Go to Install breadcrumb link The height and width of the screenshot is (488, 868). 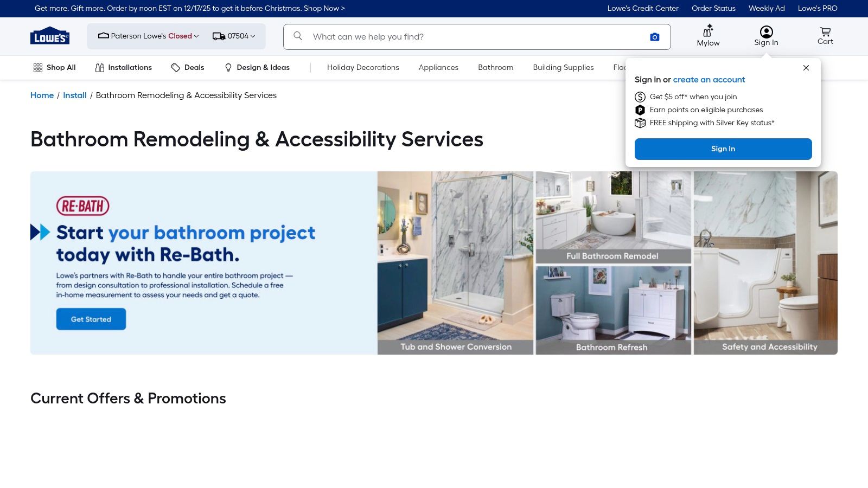[x=75, y=95]
